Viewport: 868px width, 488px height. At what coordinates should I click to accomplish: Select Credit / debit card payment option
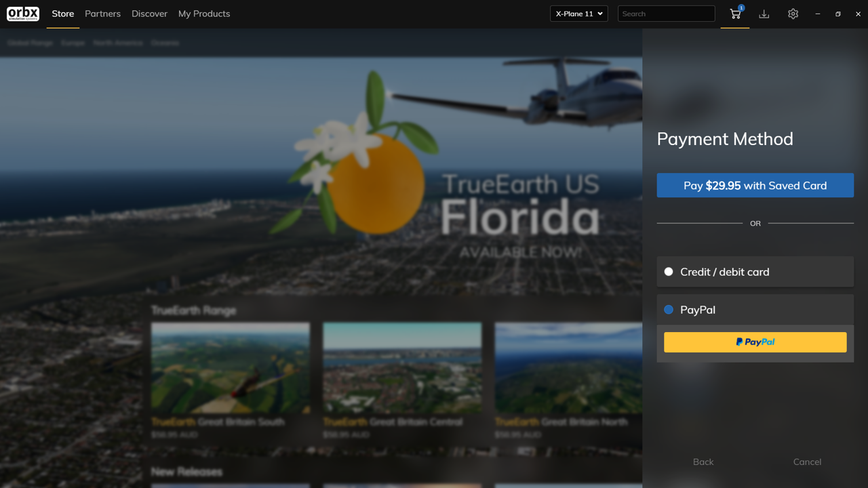tap(755, 272)
